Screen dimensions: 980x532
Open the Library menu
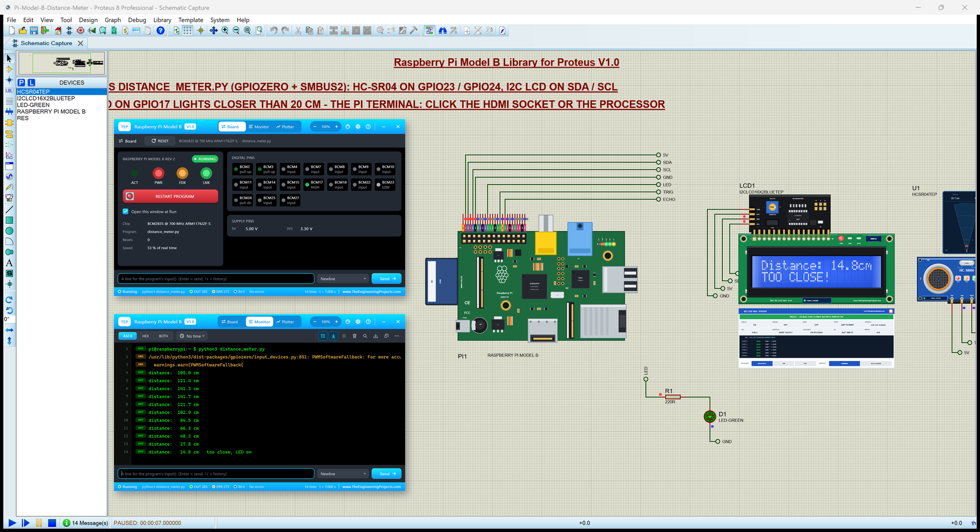[162, 20]
